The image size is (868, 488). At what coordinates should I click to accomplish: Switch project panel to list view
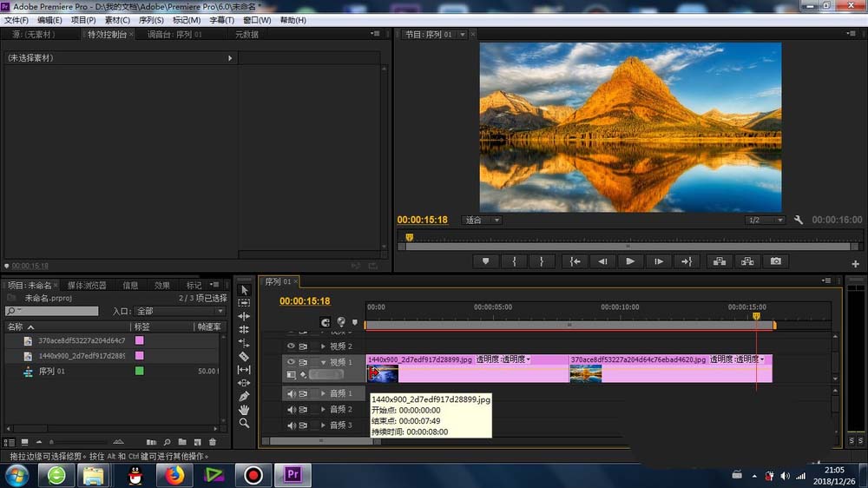click(x=10, y=442)
